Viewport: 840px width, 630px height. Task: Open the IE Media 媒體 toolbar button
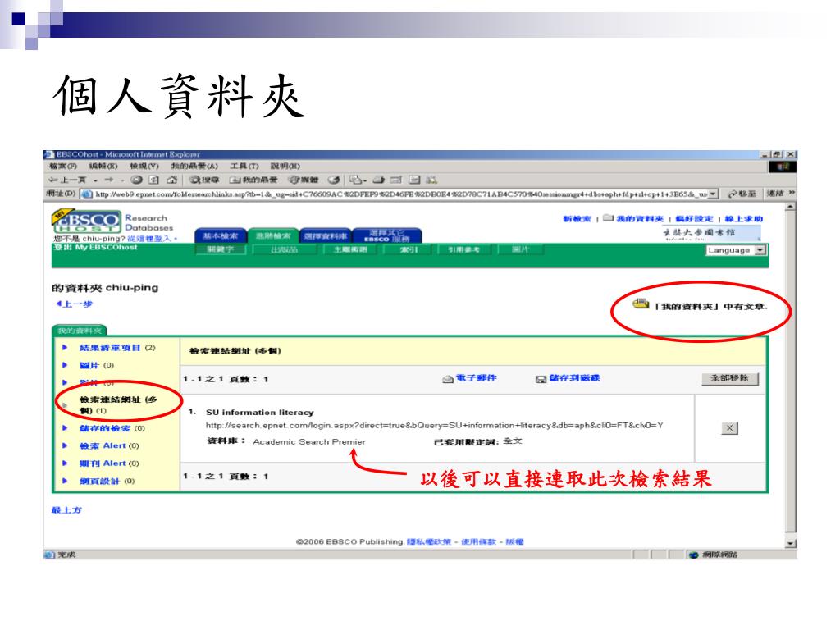[x=304, y=180]
